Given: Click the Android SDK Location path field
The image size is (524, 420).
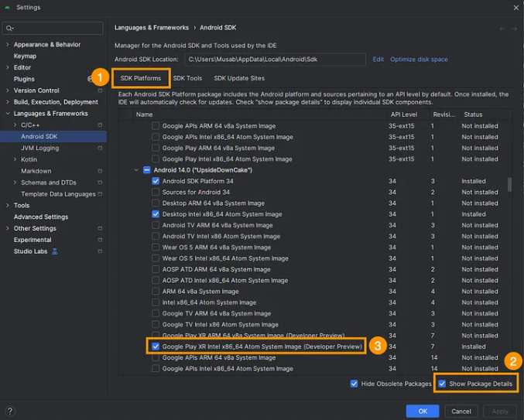Looking at the screenshot, I should 275,60.
